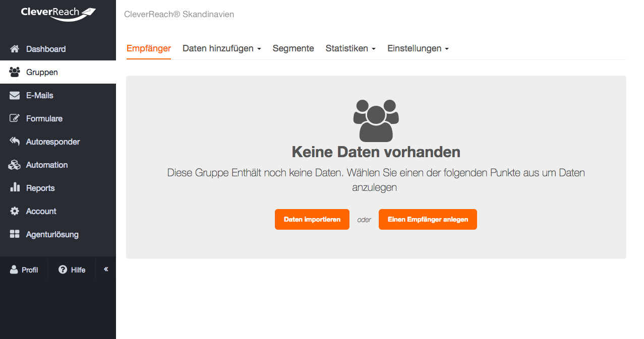The height and width of the screenshot is (339, 644).
Task: Open Account settings in sidebar
Action: tap(58, 211)
